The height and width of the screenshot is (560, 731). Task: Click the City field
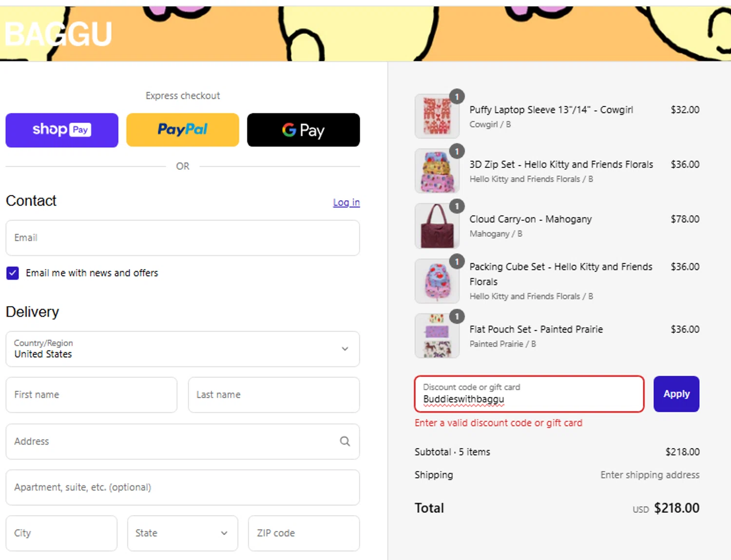coord(61,533)
